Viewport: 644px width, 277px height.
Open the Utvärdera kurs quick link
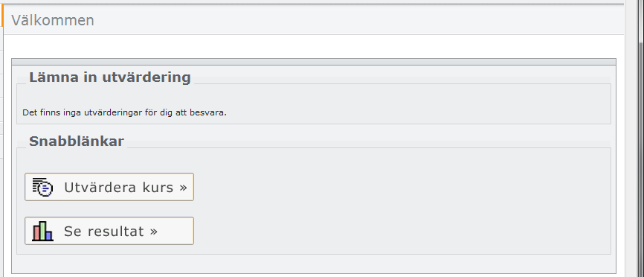[x=109, y=187]
